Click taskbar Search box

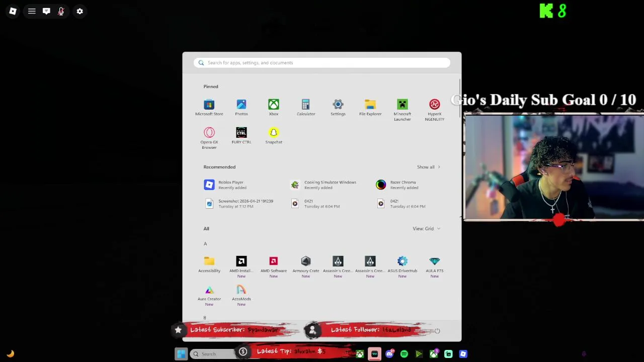(x=212, y=354)
